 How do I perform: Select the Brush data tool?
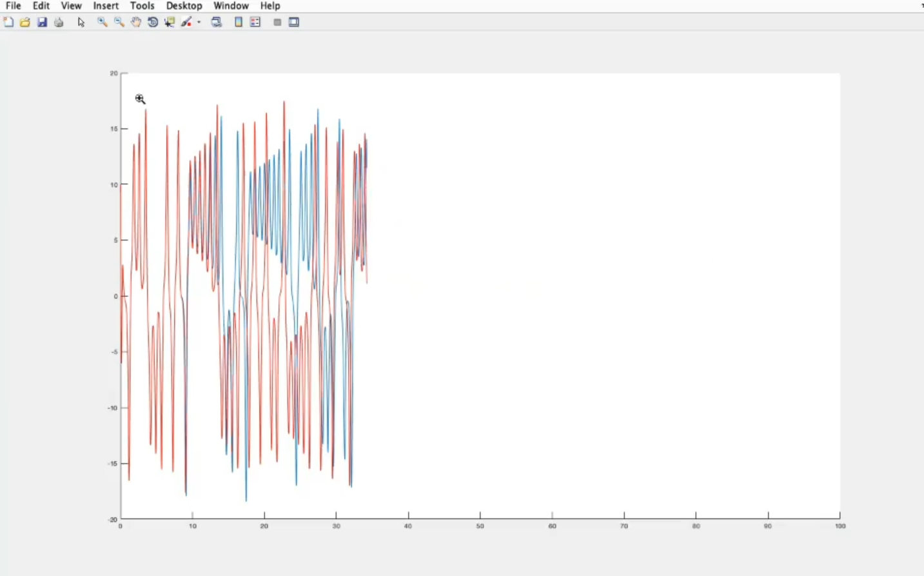(x=186, y=22)
